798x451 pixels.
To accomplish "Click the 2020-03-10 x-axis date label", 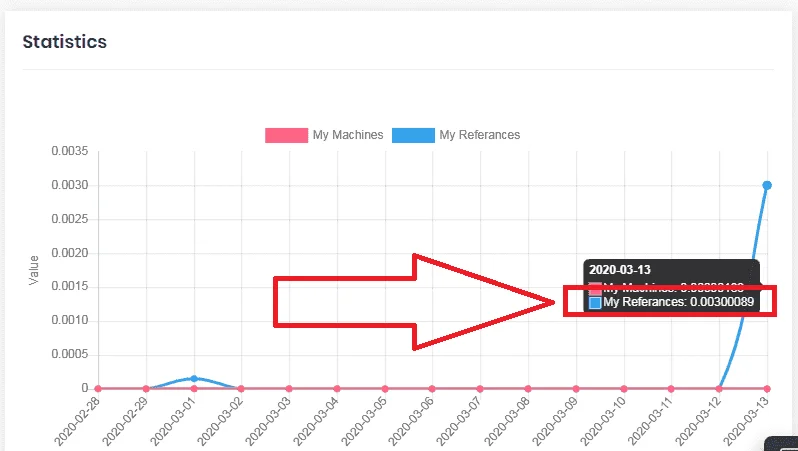I will (x=602, y=421).
